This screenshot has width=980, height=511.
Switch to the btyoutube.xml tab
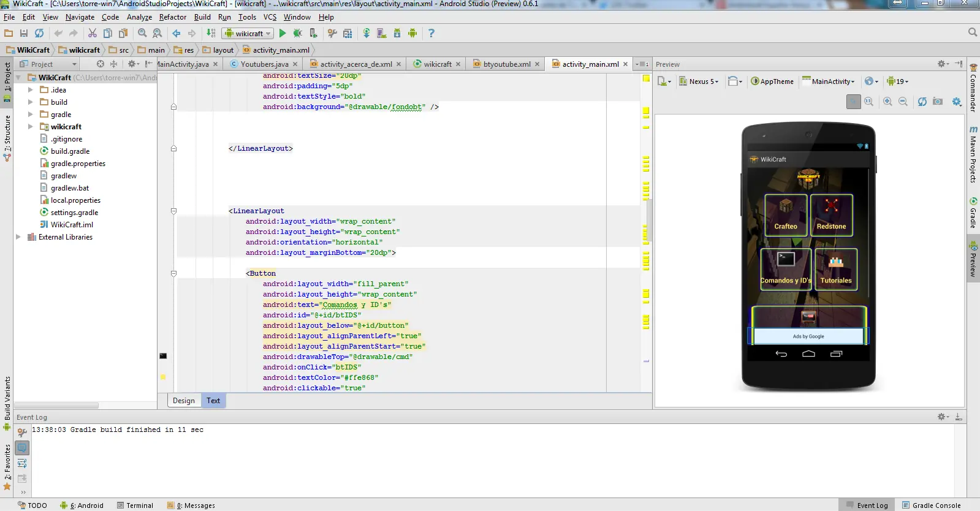(x=506, y=64)
